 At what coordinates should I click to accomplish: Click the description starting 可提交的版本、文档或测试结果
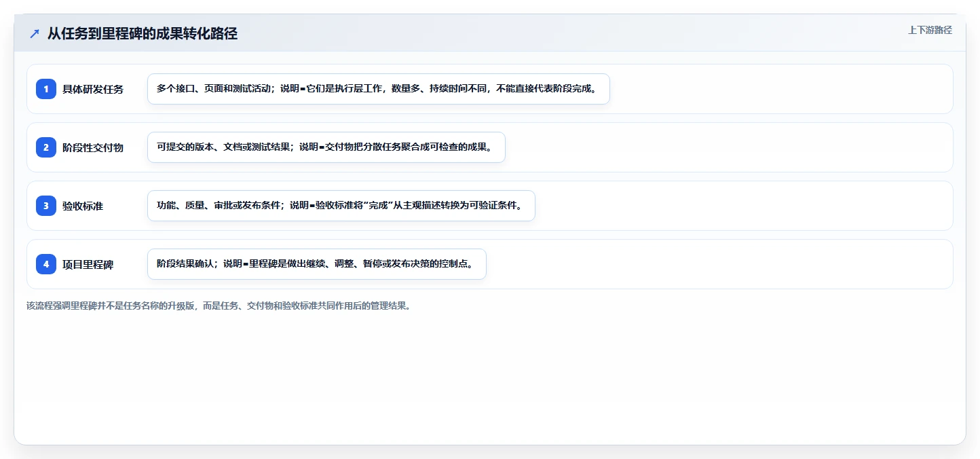pos(326,147)
